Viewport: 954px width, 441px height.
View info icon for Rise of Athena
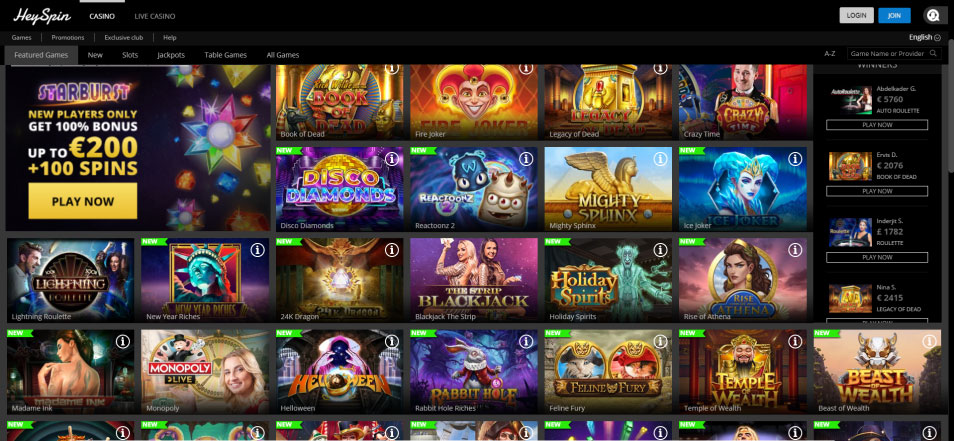point(795,250)
